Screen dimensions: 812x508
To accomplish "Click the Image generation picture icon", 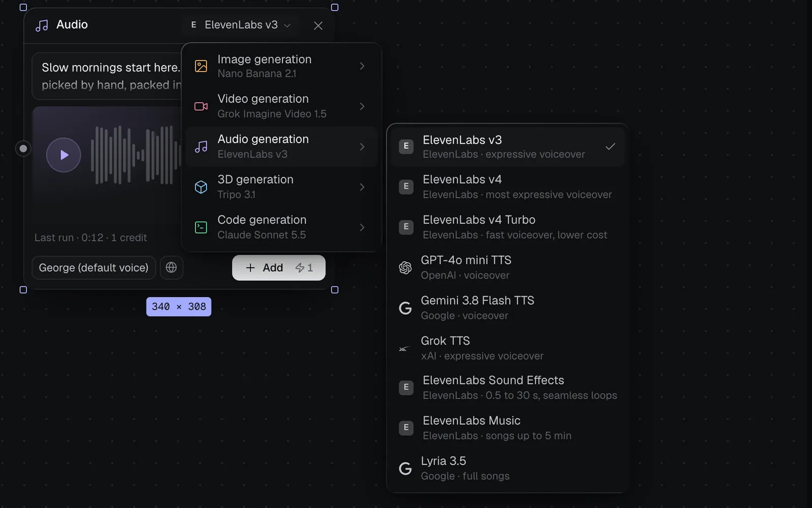I will coord(201,66).
